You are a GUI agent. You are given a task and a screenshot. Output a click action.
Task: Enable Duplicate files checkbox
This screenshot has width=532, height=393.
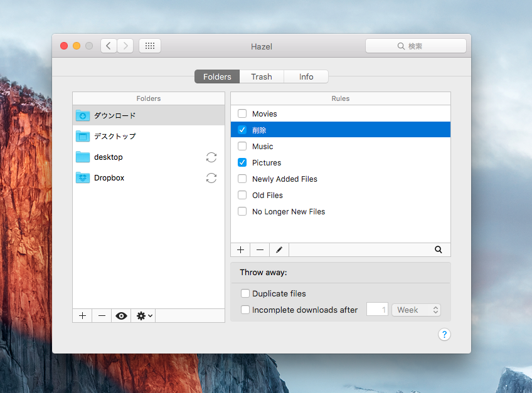coord(245,293)
